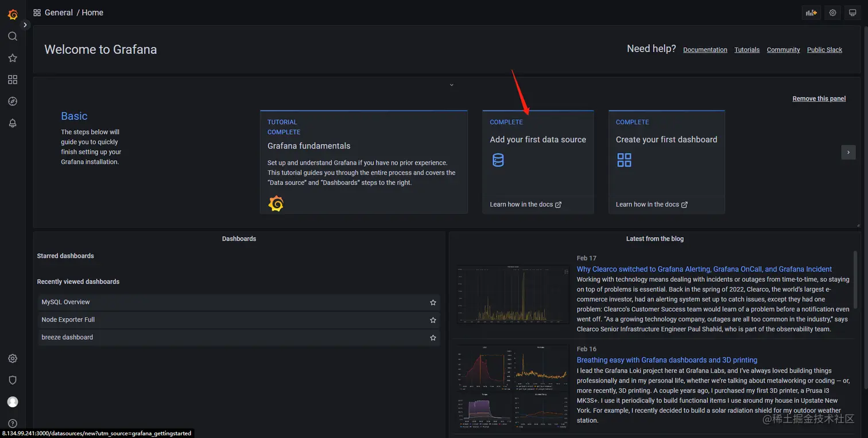Open the Alerting bell icon in sidebar
868x438 pixels.
click(x=13, y=123)
